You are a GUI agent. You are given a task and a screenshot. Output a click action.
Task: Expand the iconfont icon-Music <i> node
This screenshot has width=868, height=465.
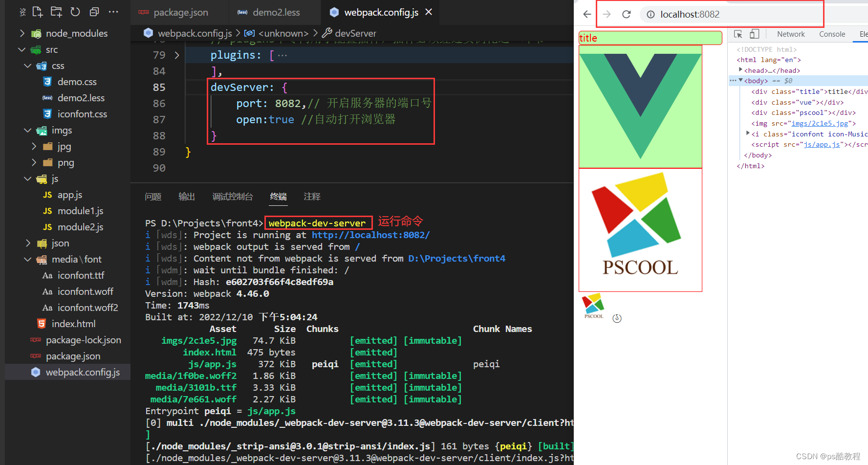(x=748, y=133)
